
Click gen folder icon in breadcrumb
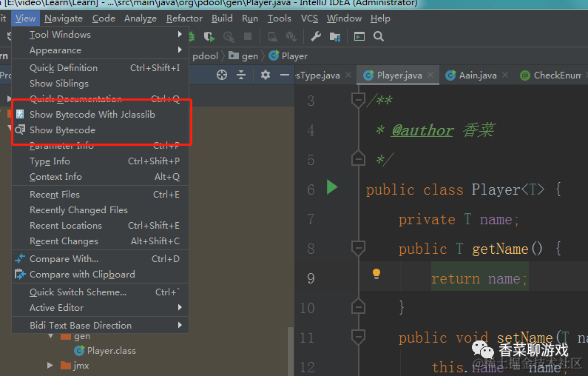coord(234,56)
